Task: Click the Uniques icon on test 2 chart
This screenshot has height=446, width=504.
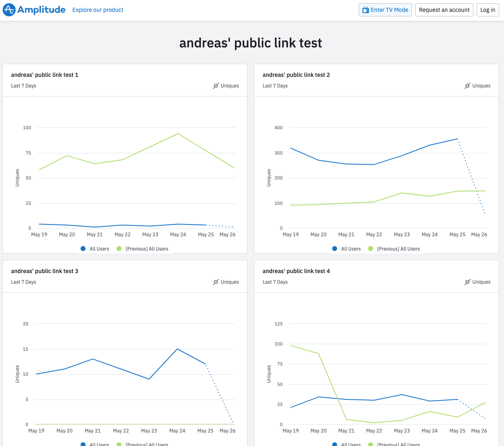Action: click(x=468, y=86)
